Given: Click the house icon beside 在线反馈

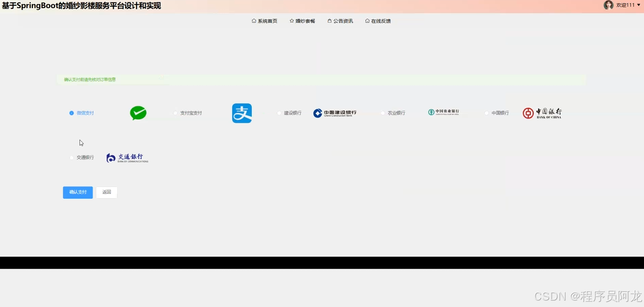Looking at the screenshot, I should click(x=367, y=21).
